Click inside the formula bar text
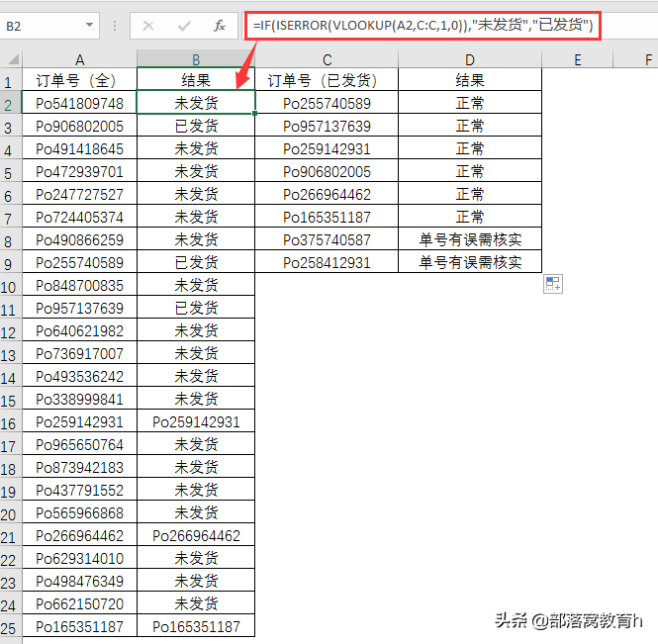The width and height of the screenshot is (658, 644). [423, 26]
